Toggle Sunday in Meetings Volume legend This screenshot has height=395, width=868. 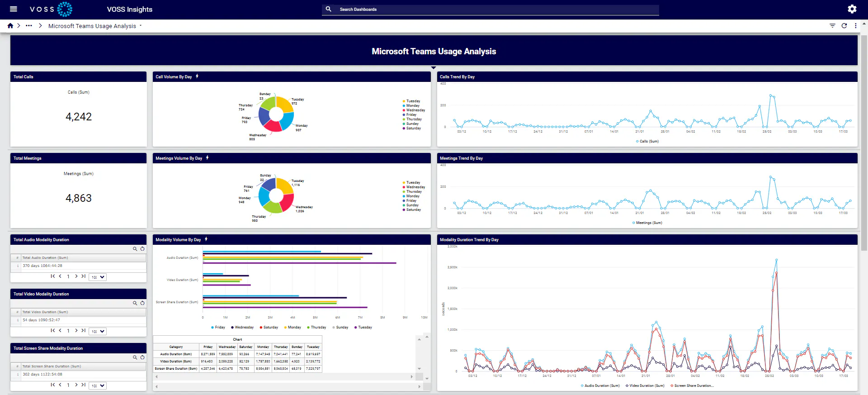click(x=410, y=205)
